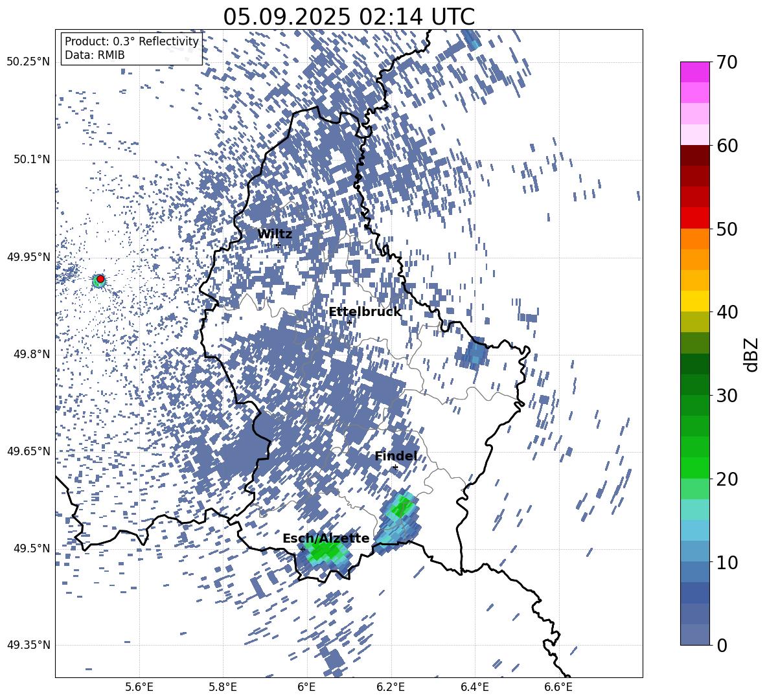767x700 pixels.
Task: Click the colorbar tick label 0
Action: (722, 645)
